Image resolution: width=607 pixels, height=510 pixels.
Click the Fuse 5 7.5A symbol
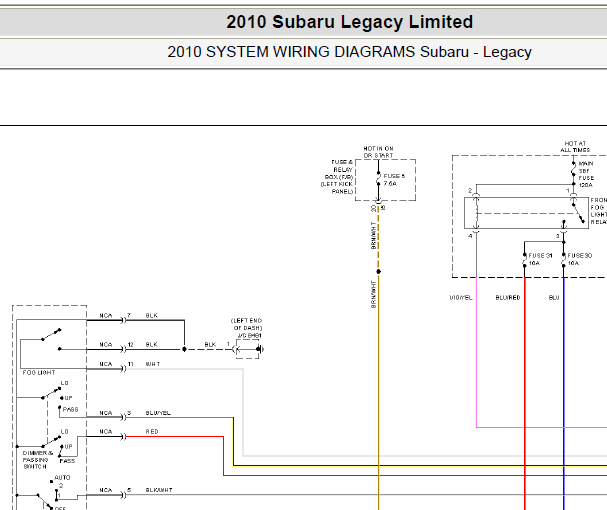coord(378,183)
